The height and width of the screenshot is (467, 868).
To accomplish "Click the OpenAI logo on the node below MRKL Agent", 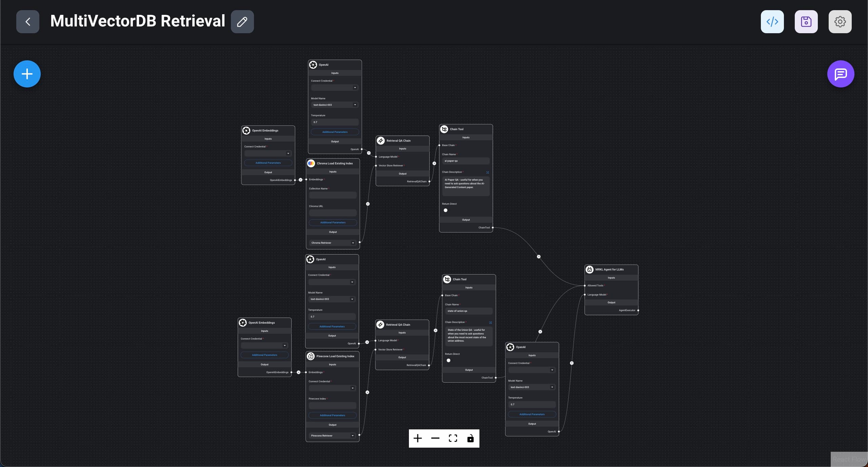I will [x=510, y=347].
